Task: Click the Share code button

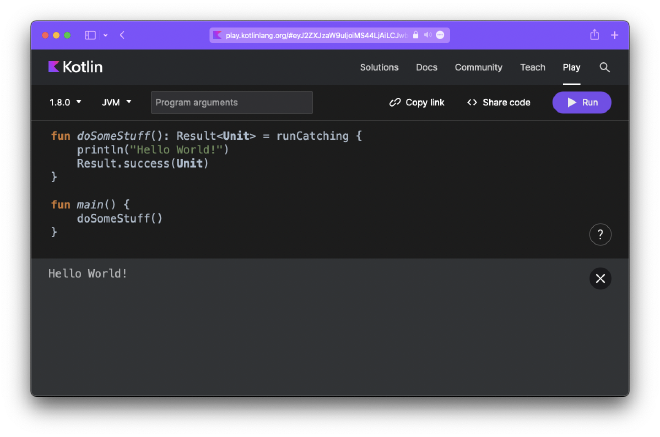Action: (x=498, y=102)
